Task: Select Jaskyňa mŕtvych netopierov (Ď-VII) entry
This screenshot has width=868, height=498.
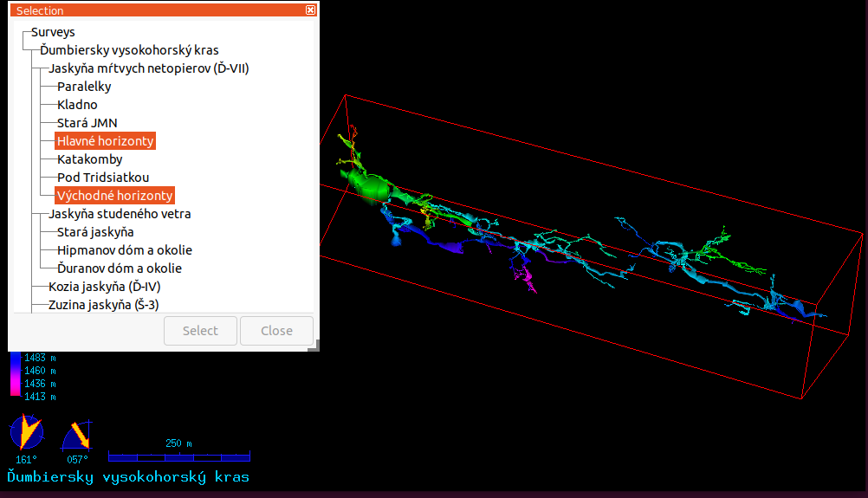Action: click(148, 68)
